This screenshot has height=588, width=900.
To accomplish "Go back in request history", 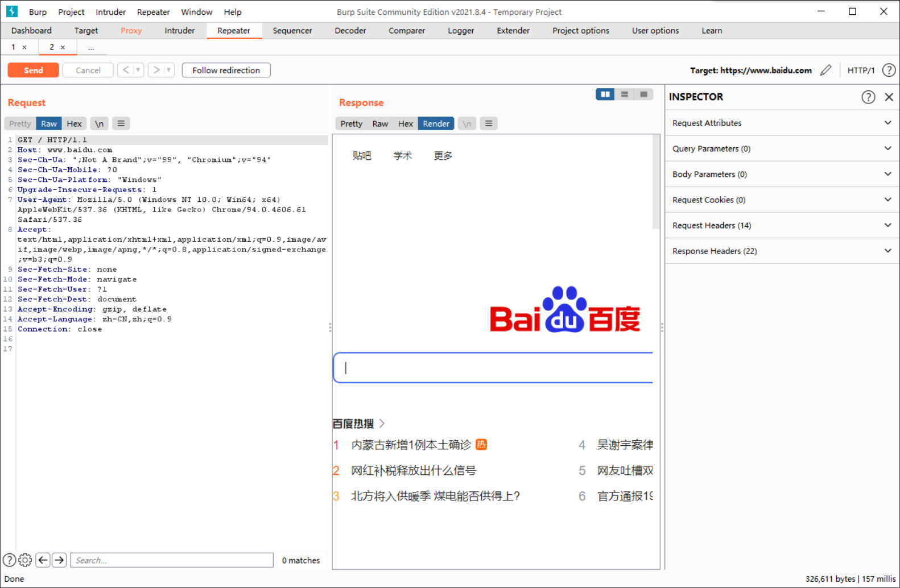I will pyautogui.click(x=126, y=70).
